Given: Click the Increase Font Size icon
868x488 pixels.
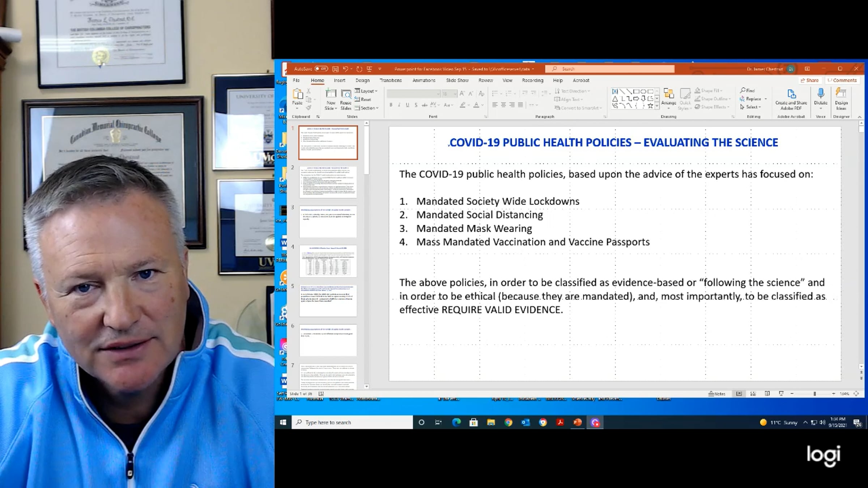Looking at the screenshot, I should 462,94.
